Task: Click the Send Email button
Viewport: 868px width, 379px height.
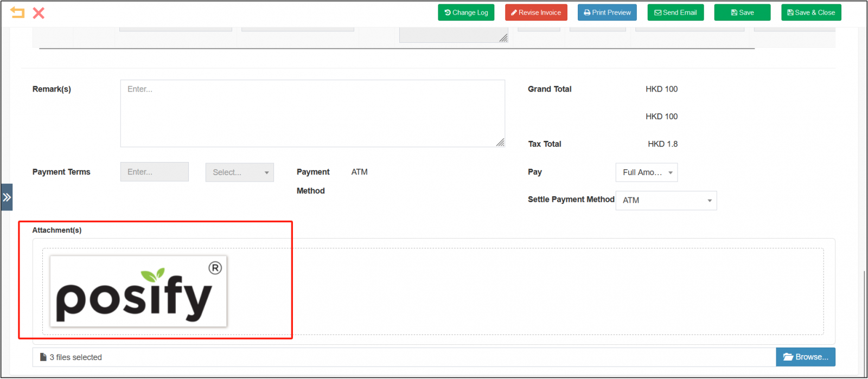Action: (675, 12)
